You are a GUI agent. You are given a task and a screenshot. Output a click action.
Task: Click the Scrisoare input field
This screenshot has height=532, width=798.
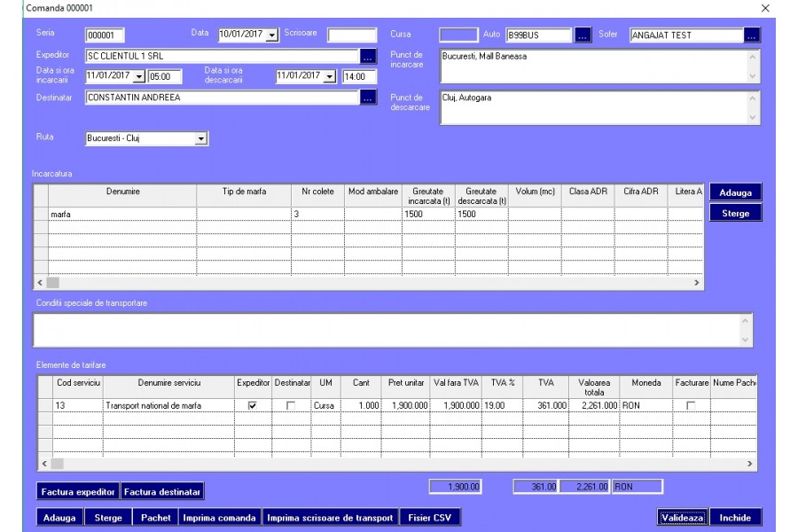pyautogui.click(x=352, y=35)
